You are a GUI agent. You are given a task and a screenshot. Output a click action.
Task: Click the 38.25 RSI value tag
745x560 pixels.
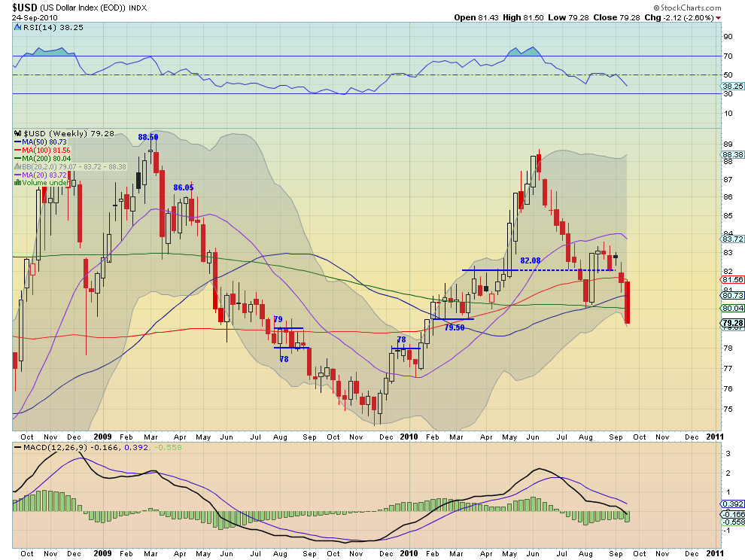point(733,86)
